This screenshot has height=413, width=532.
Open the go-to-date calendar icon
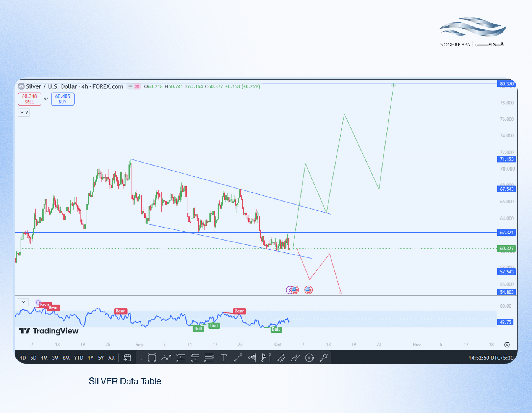(x=127, y=358)
